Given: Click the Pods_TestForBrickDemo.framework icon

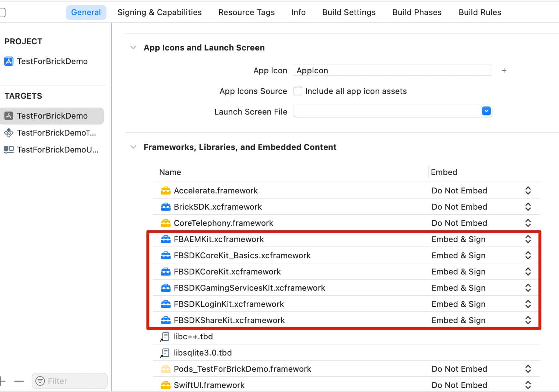Looking at the screenshot, I should tap(166, 369).
